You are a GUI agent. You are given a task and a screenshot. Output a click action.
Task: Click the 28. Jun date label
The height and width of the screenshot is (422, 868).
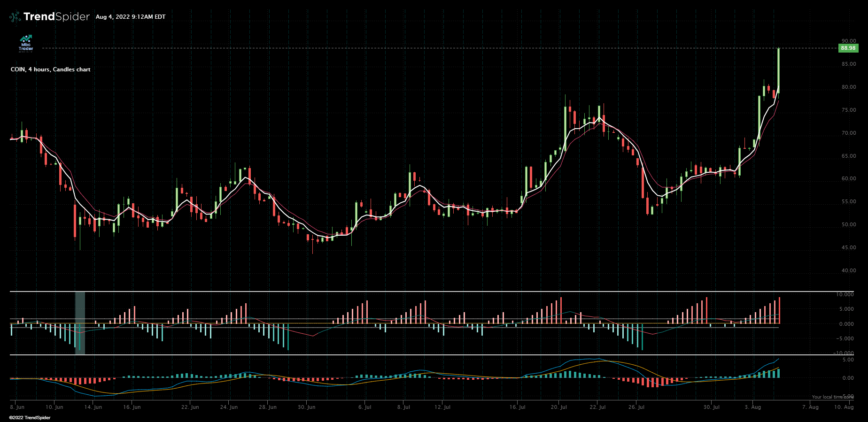pyautogui.click(x=268, y=407)
